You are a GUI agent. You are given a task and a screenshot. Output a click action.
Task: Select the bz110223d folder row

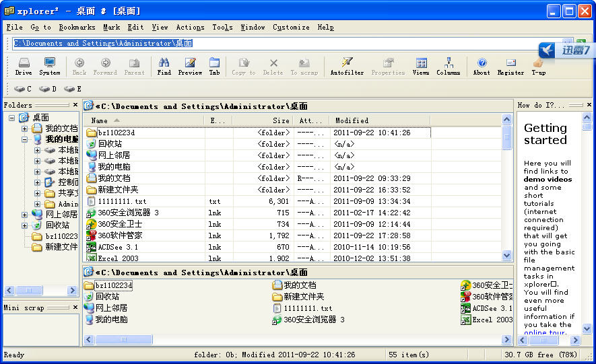pyautogui.click(x=257, y=133)
